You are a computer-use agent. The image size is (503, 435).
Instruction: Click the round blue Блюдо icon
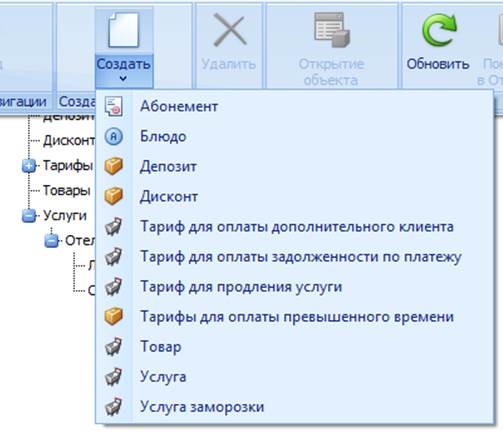[113, 136]
